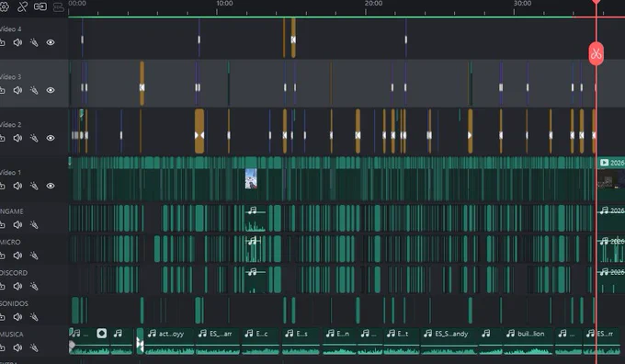Select the wide gold transition clip on Video 2
Screen dimensions: 625x364
click(x=199, y=131)
